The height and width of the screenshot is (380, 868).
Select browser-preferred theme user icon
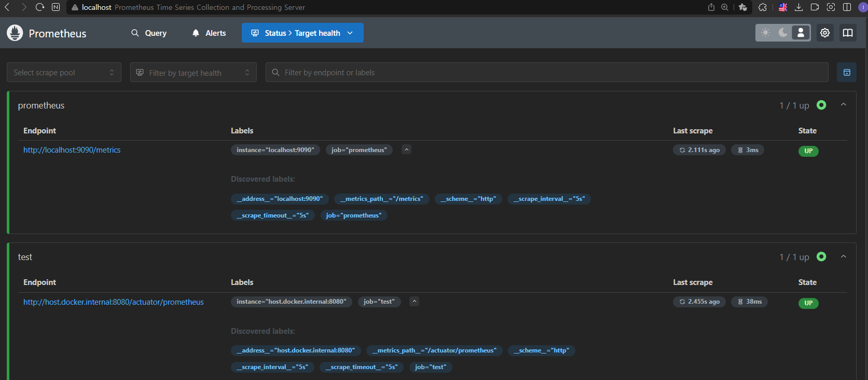801,33
